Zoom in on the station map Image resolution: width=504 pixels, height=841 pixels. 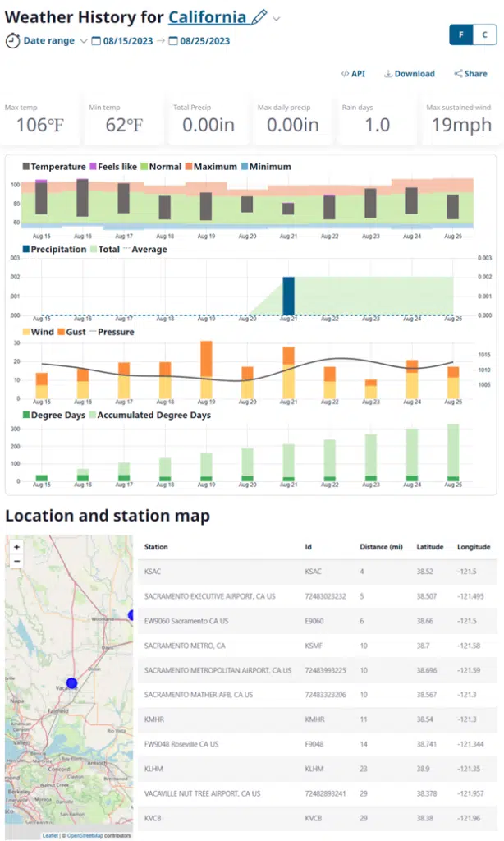click(16, 547)
